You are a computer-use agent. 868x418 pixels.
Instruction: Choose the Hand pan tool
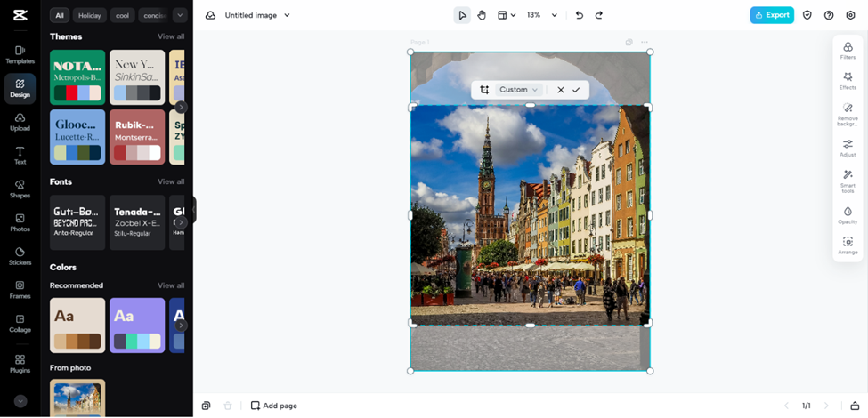pyautogui.click(x=482, y=15)
